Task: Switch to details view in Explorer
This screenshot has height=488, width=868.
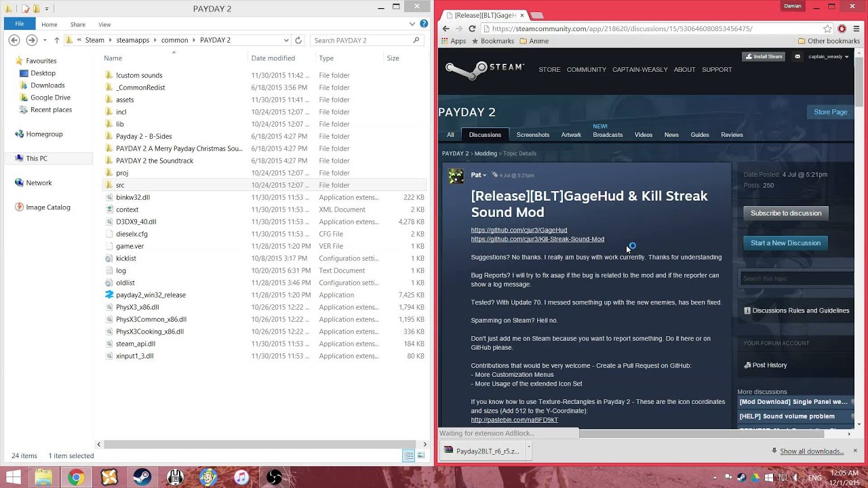Action: pyautogui.click(x=409, y=456)
